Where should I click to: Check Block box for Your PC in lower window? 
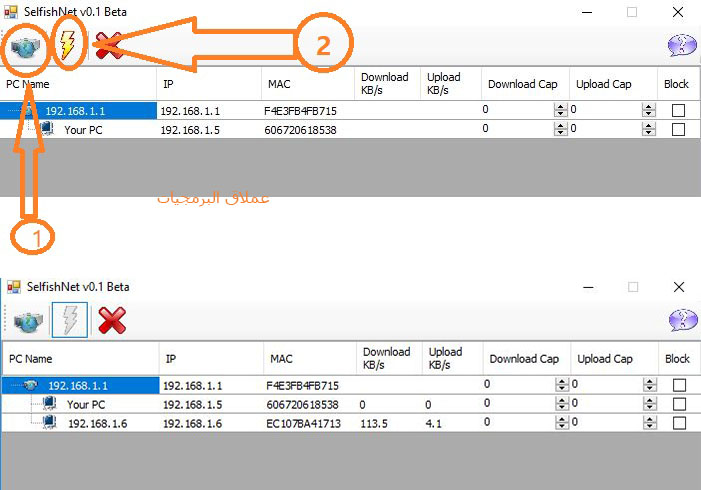point(679,404)
